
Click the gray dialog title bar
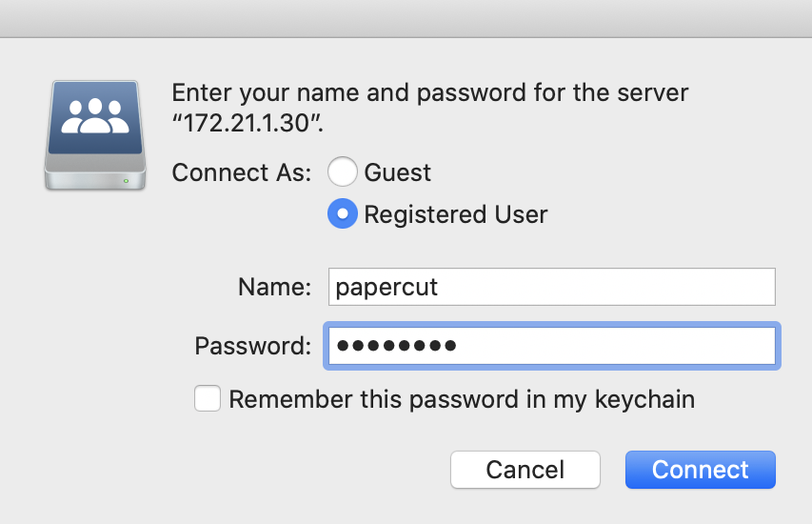[406, 19]
